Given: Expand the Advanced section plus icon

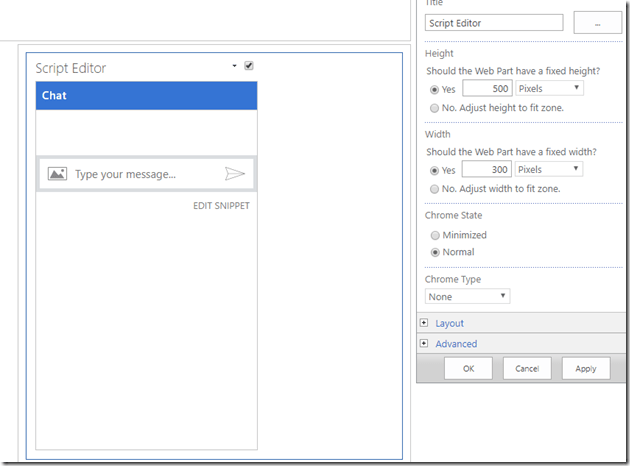Looking at the screenshot, I should (424, 343).
